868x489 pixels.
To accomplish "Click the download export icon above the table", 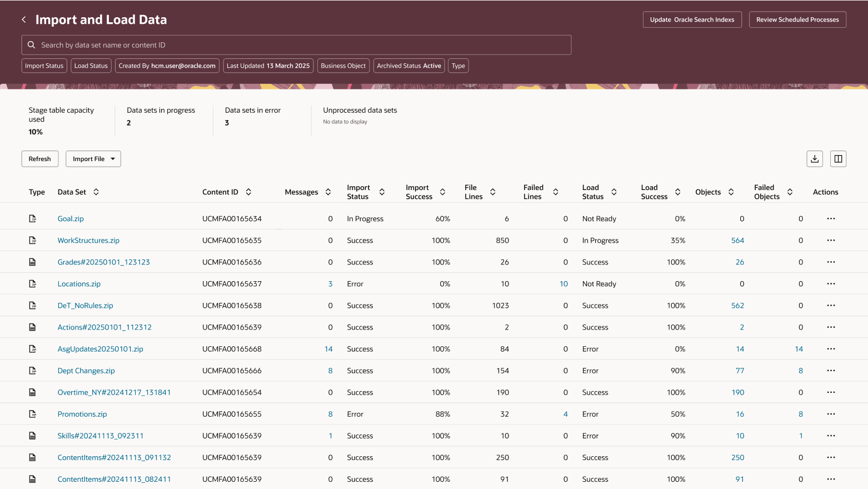I will tap(815, 158).
